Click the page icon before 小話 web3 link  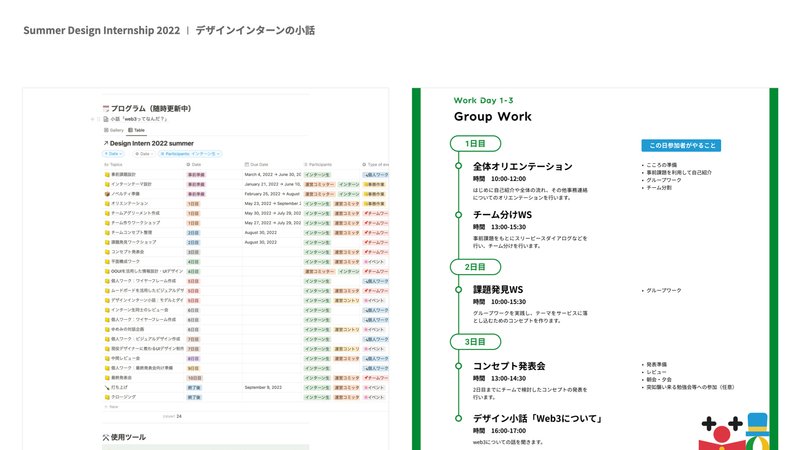click(x=106, y=119)
